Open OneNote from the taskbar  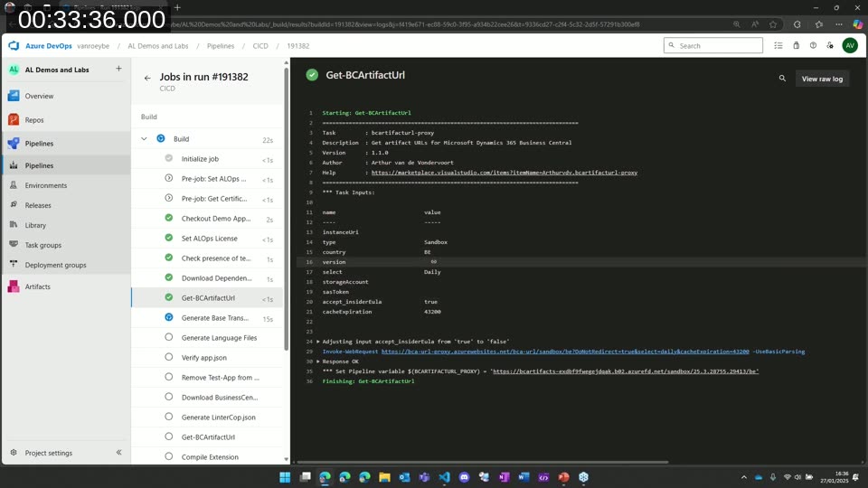click(x=504, y=477)
